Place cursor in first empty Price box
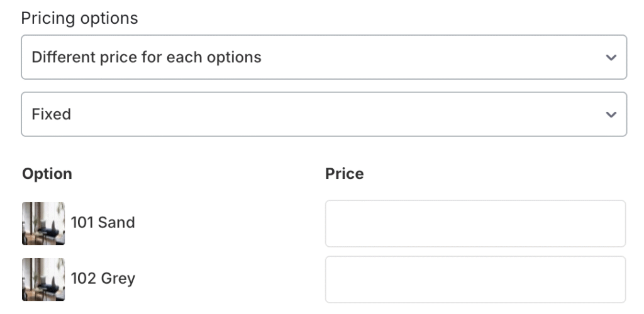This screenshot has width=644, height=314. tap(475, 224)
